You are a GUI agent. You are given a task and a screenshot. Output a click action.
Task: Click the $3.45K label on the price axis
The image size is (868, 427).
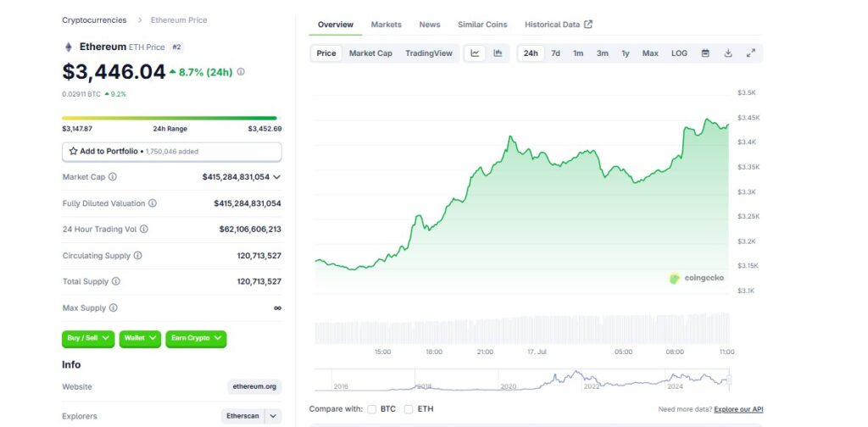coord(748,118)
